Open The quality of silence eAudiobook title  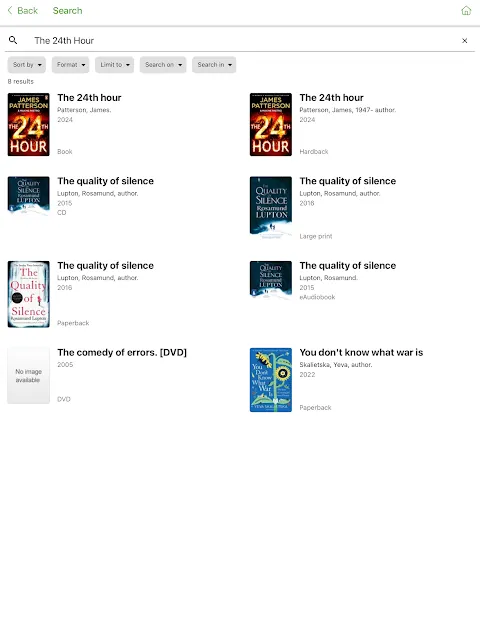pyautogui.click(x=348, y=265)
